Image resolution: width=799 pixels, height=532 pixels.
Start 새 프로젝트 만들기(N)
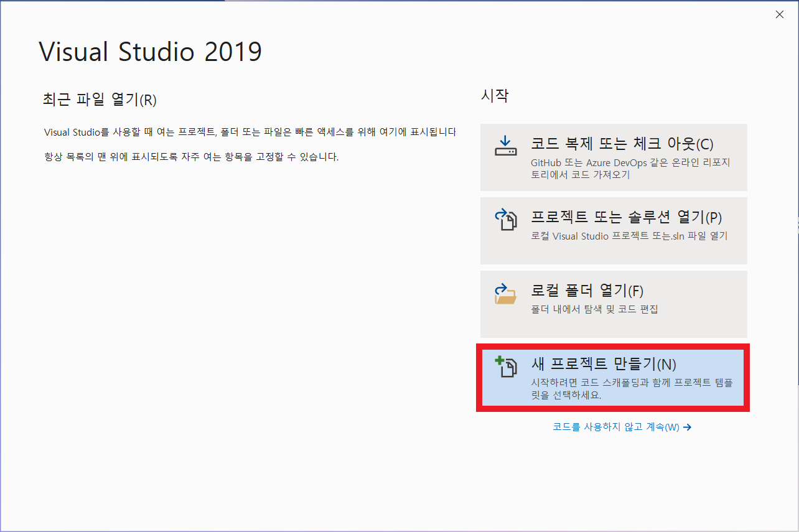(x=614, y=378)
